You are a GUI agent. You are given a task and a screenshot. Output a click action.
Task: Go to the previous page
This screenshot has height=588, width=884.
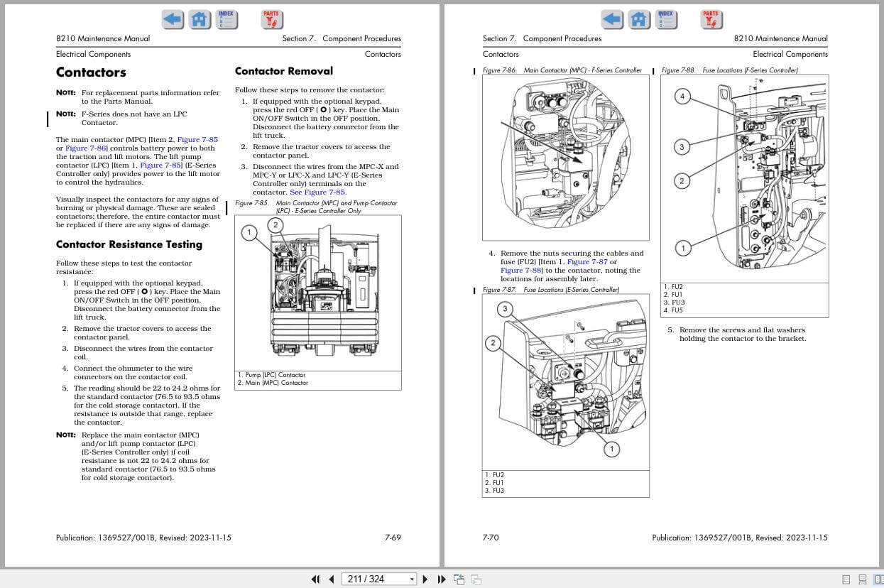pos(331,579)
